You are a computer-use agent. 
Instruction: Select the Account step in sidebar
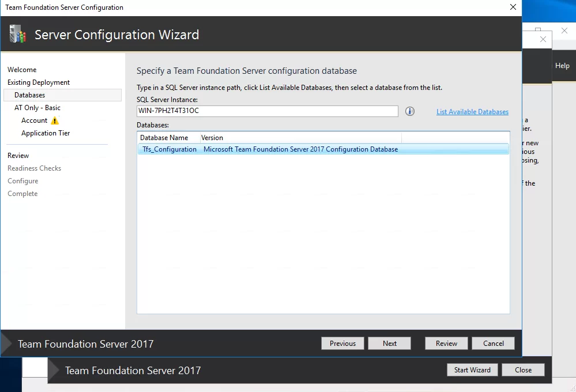click(34, 120)
